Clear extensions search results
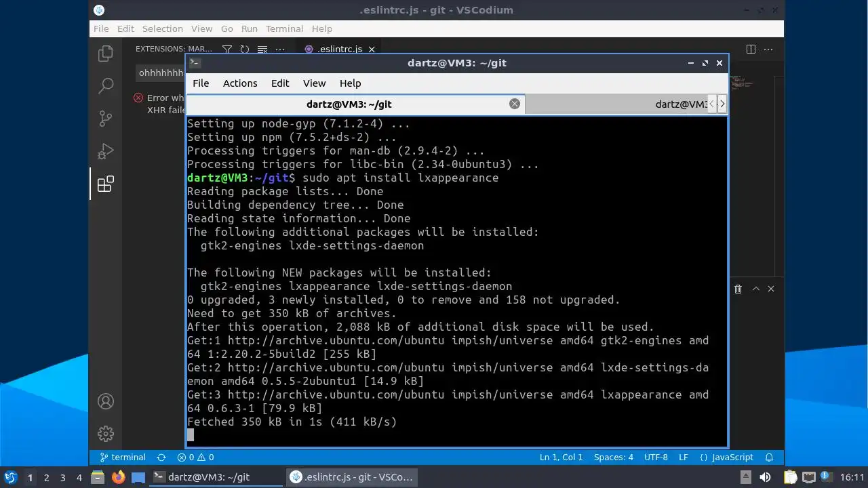The image size is (868, 488). (262, 49)
